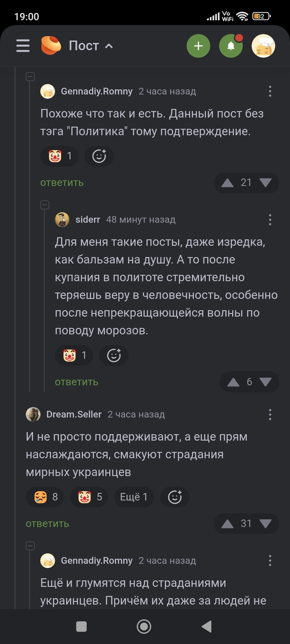Collapse the first Gennadiy.Romny comment thread
The height and width of the screenshot is (644, 290).
click(x=30, y=77)
